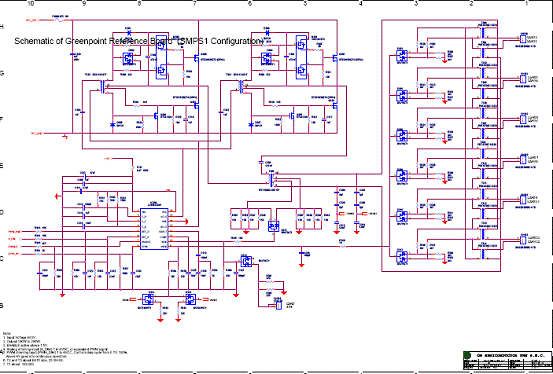Click row marker H on left border
Image resolution: width=553 pixels, height=374 pixels.
tap(2, 27)
